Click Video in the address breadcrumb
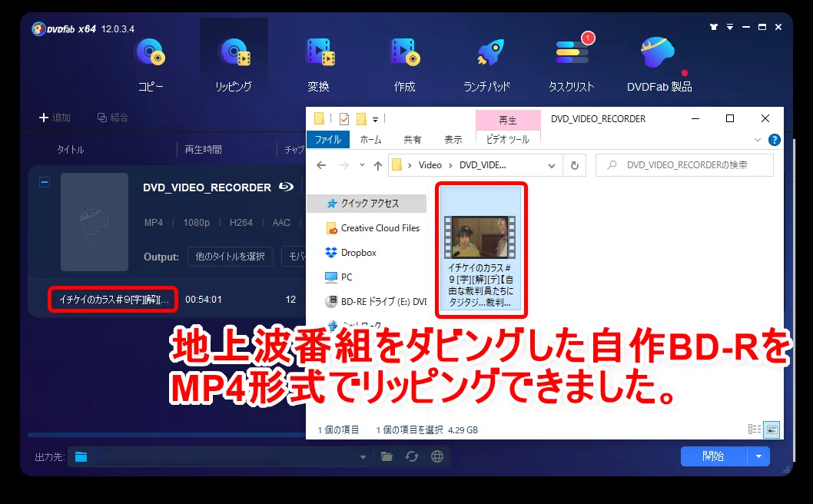 tap(430, 165)
